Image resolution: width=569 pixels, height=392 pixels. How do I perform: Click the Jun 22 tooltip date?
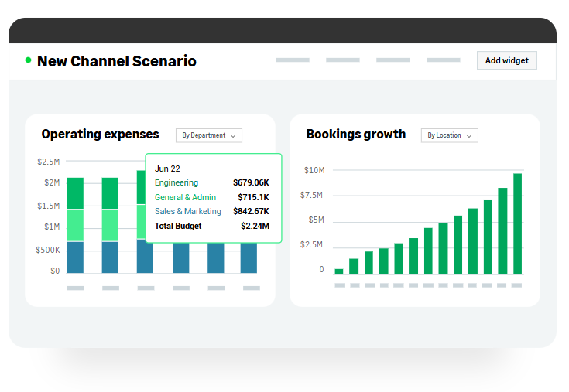coord(167,169)
